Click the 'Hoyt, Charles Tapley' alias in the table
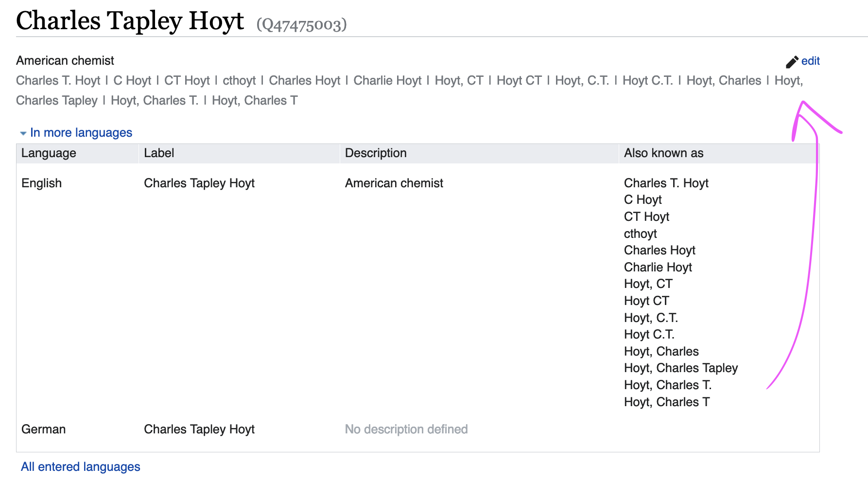 click(681, 368)
